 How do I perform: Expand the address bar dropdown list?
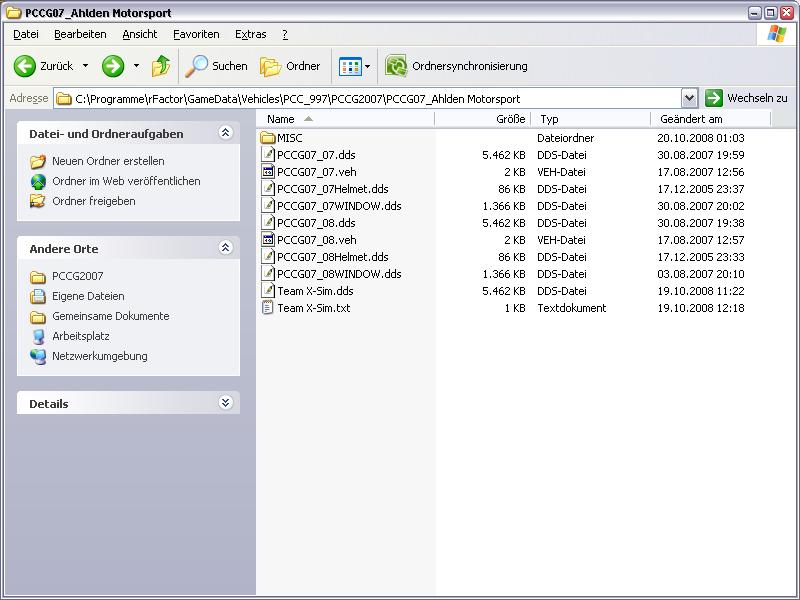(689, 98)
